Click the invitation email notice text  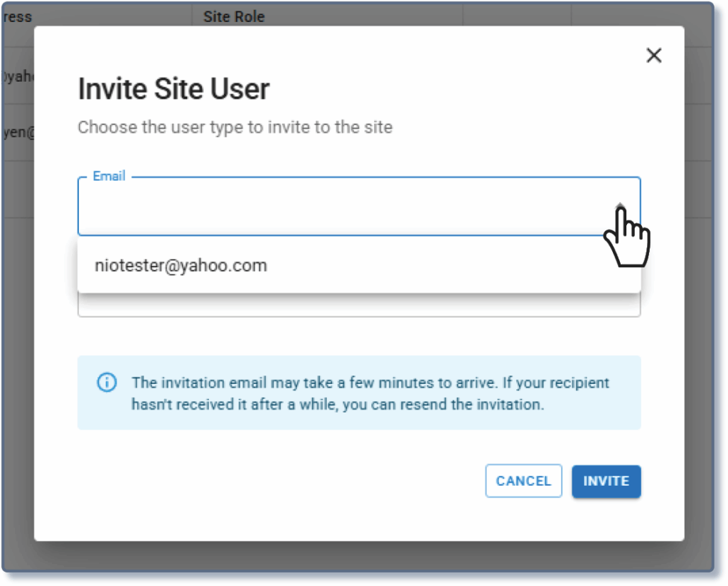click(370, 393)
